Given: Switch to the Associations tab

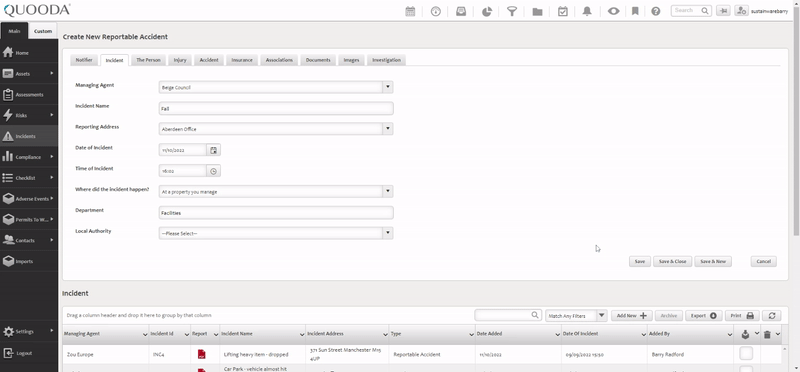Looking at the screenshot, I should (279, 60).
